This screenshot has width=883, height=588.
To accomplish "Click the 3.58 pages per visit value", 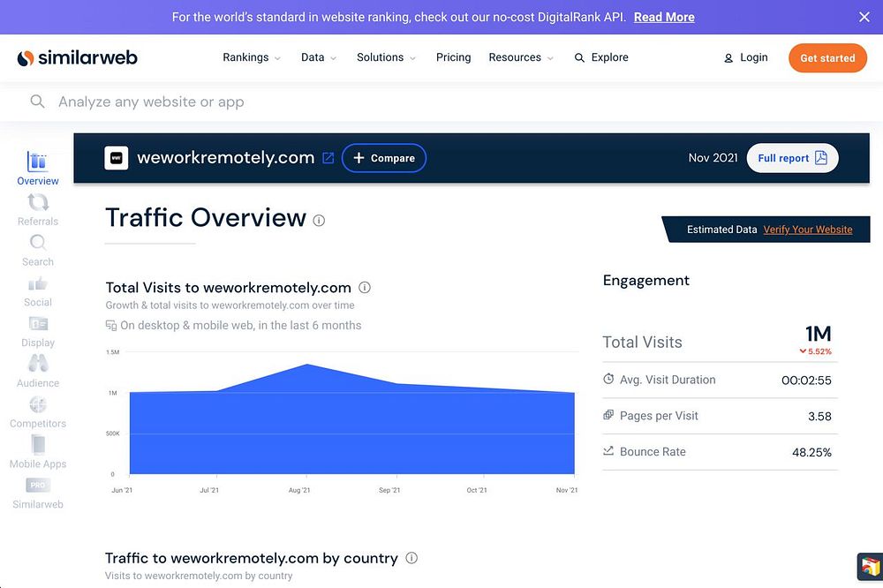I will [x=819, y=416].
